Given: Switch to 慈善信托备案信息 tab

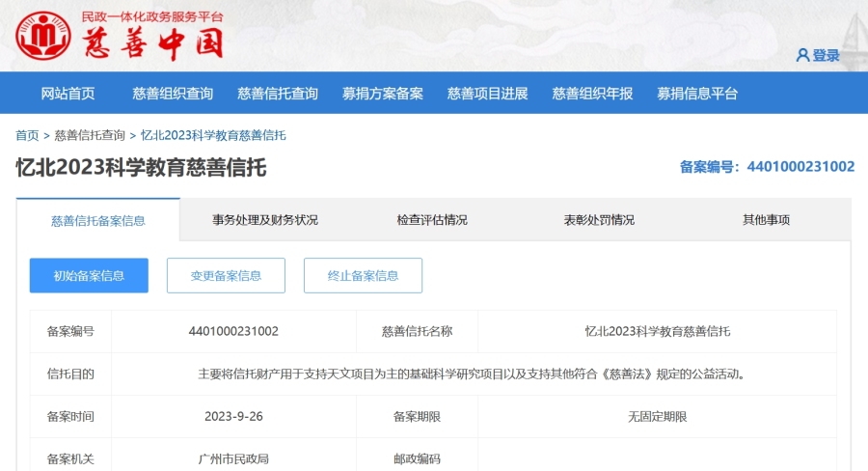Looking at the screenshot, I should click(98, 221).
